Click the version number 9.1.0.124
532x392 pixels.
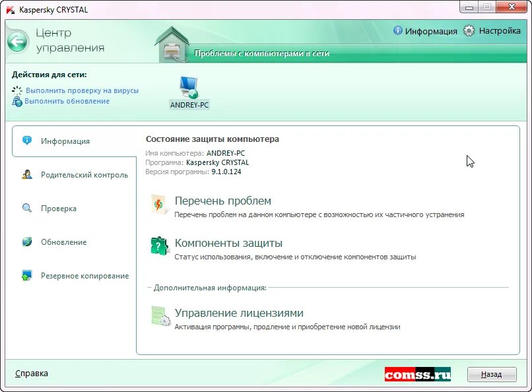click(226, 172)
